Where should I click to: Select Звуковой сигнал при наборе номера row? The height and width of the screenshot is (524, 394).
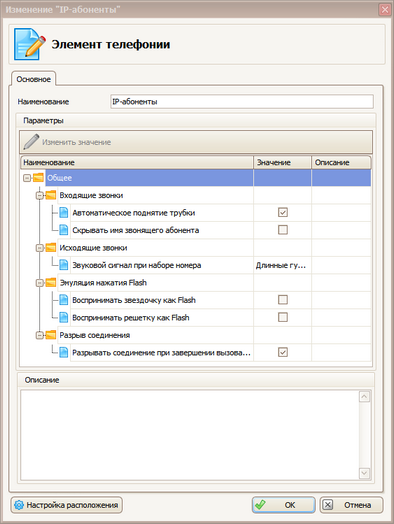[x=196, y=265]
